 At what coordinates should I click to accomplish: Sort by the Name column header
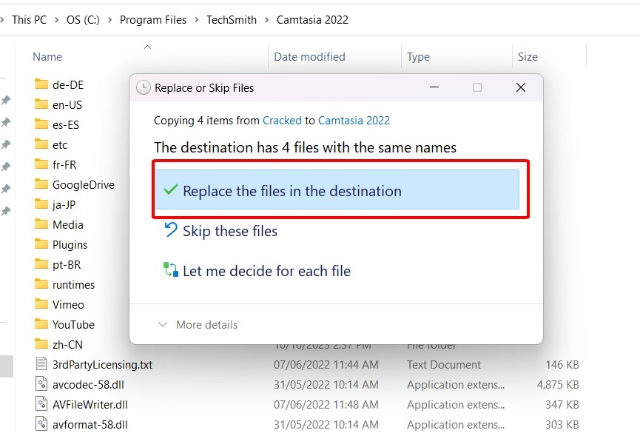[47, 57]
